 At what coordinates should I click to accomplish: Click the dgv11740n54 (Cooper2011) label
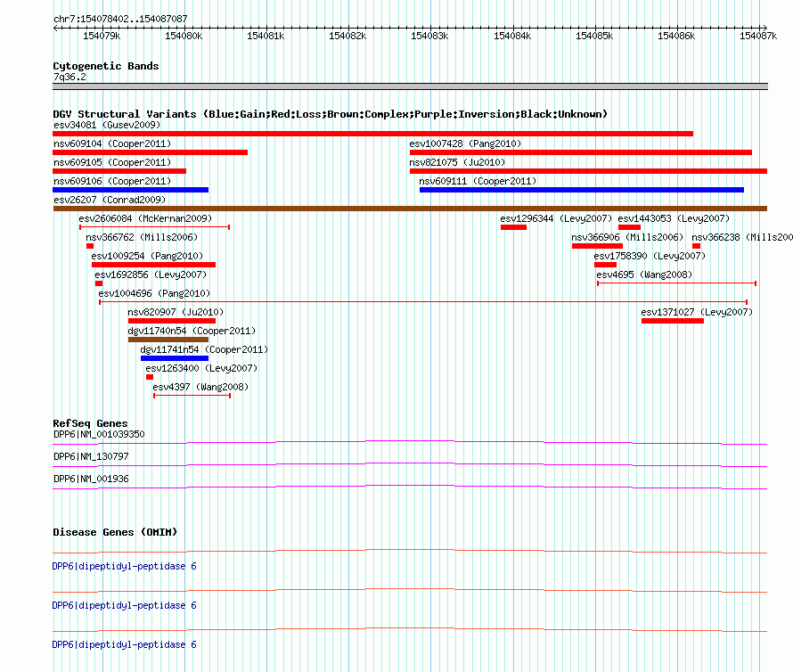pyautogui.click(x=192, y=331)
